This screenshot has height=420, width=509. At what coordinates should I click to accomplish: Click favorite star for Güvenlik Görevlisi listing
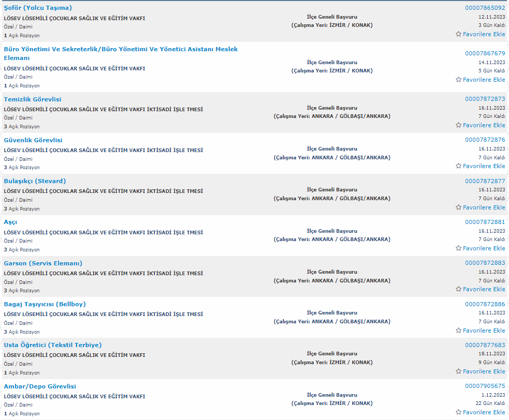(458, 166)
